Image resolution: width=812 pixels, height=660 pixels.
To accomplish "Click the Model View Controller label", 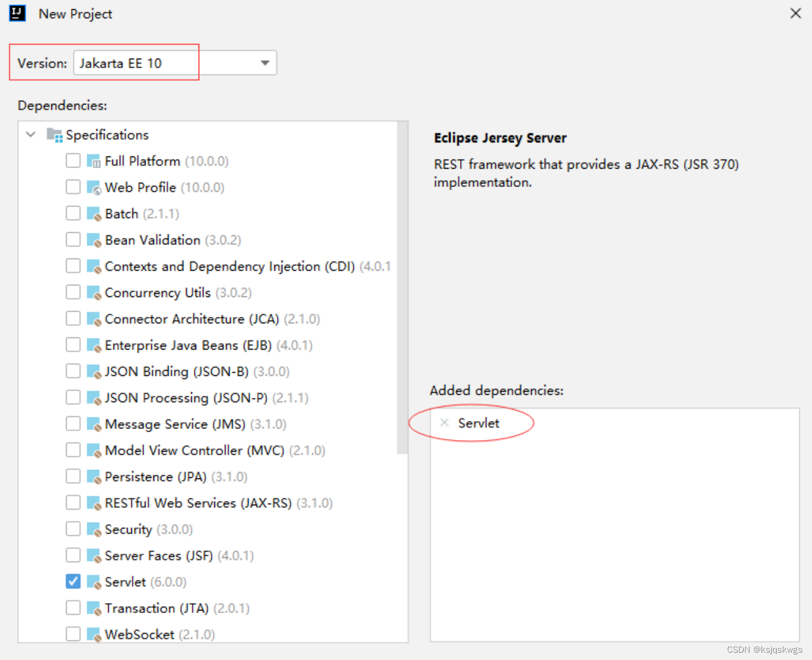I will 215,450.
